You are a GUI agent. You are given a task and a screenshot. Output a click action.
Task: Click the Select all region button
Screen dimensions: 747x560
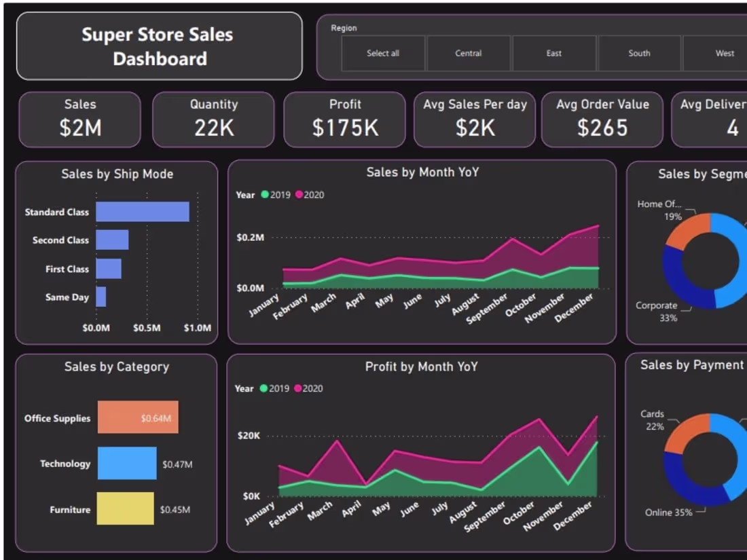click(382, 53)
